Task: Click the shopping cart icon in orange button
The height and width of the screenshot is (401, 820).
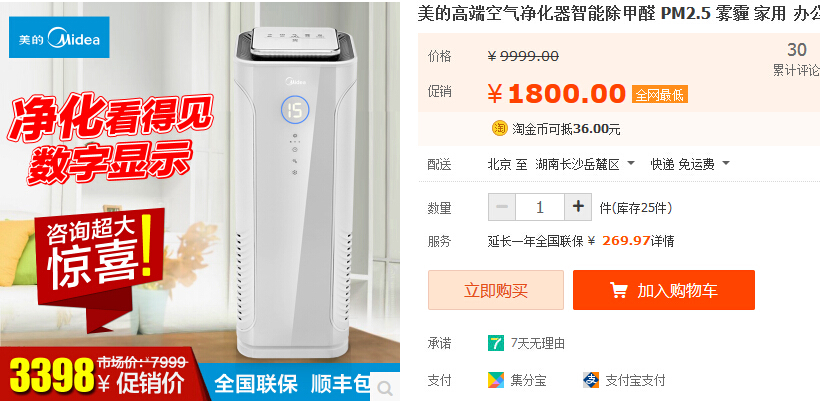Action: click(619, 290)
